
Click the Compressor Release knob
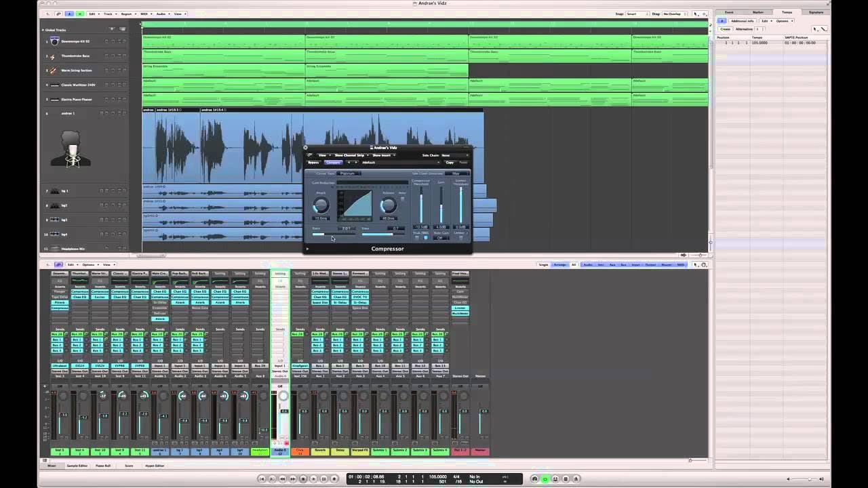[x=389, y=205]
